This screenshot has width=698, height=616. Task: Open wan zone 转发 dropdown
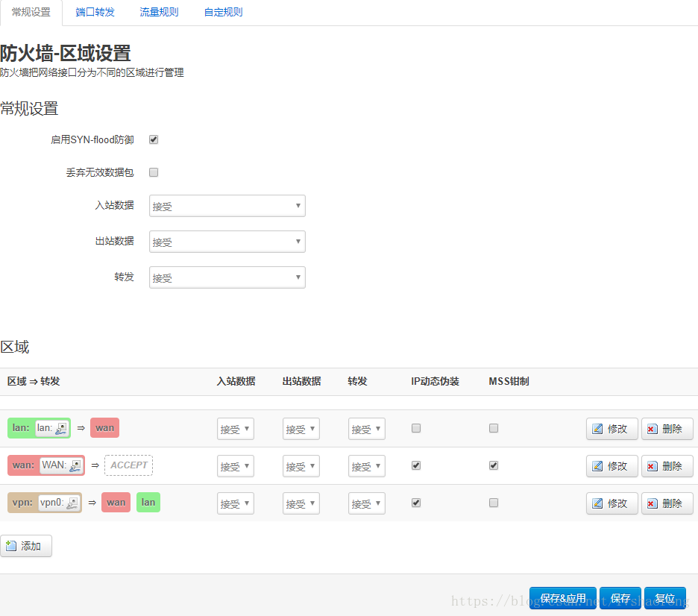click(366, 466)
